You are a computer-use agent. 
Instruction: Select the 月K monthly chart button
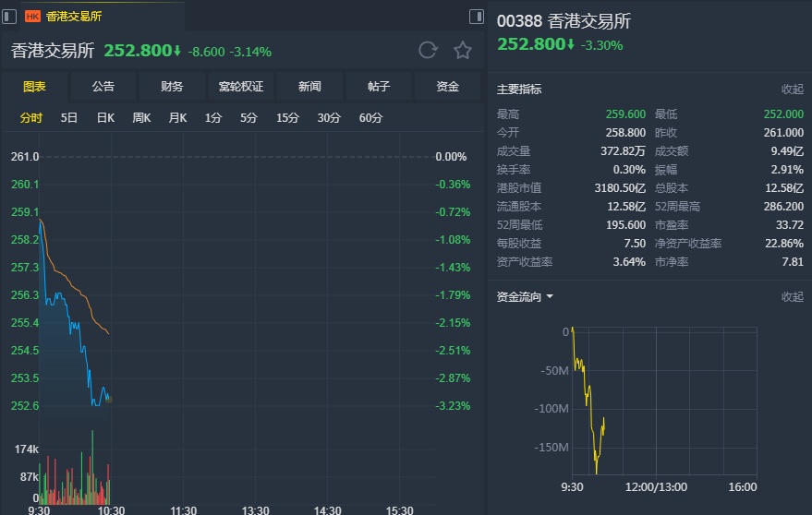click(177, 117)
